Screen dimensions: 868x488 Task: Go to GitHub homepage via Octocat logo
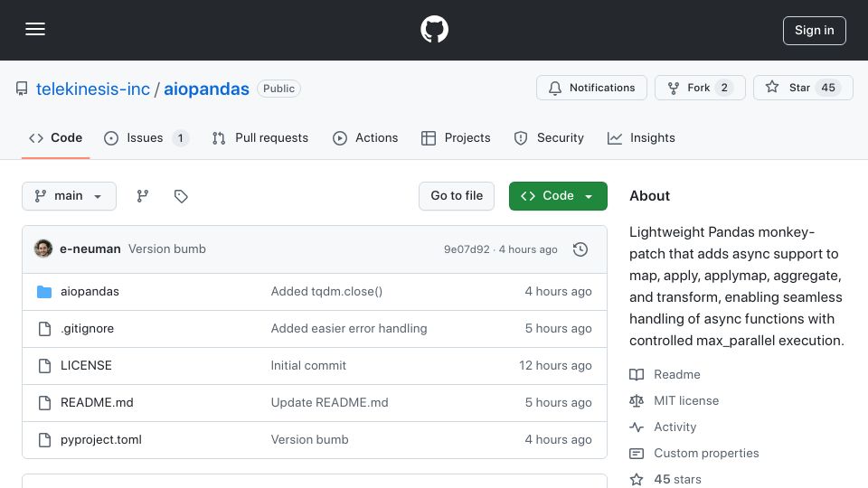(434, 29)
